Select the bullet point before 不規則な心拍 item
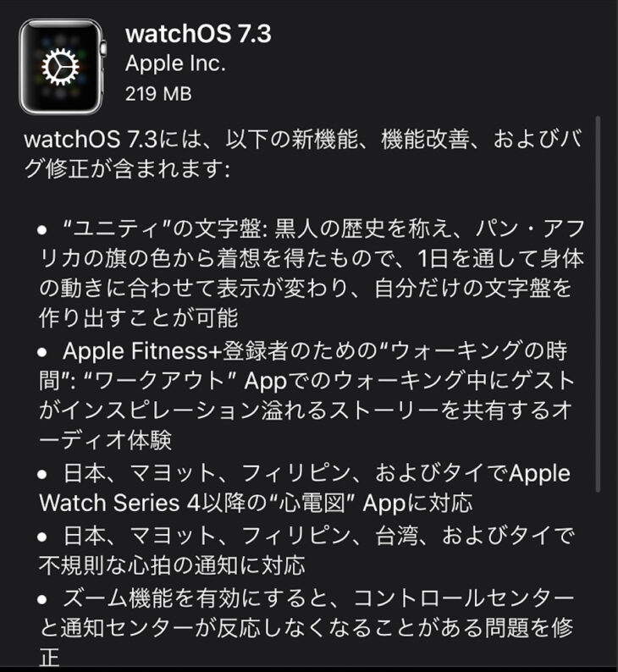 click(42, 537)
